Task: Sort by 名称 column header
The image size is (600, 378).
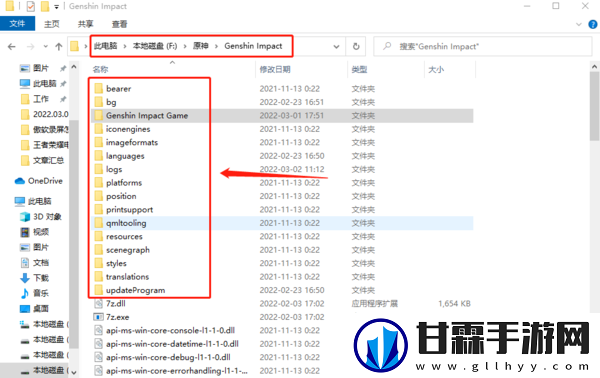Action: (101, 69)
